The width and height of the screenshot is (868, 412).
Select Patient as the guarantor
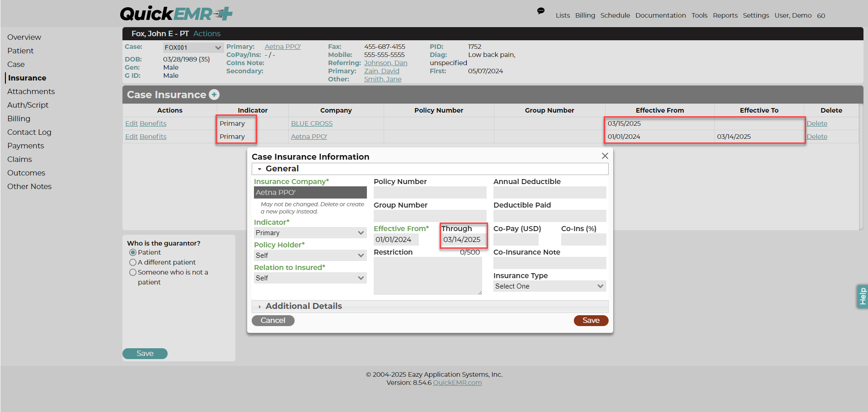[133, 252]
